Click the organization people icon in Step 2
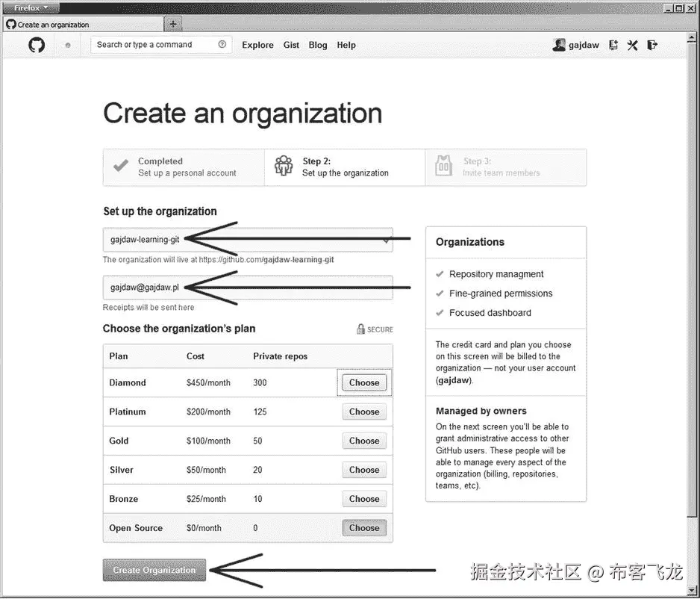 (284, 166)
